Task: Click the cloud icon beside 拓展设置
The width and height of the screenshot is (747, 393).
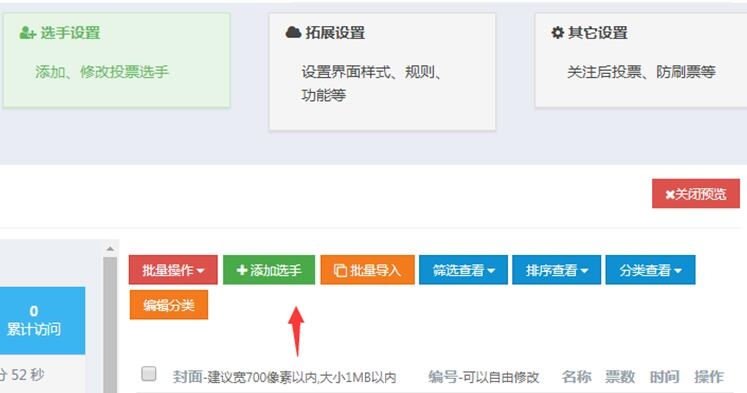Action: [293, 32]
